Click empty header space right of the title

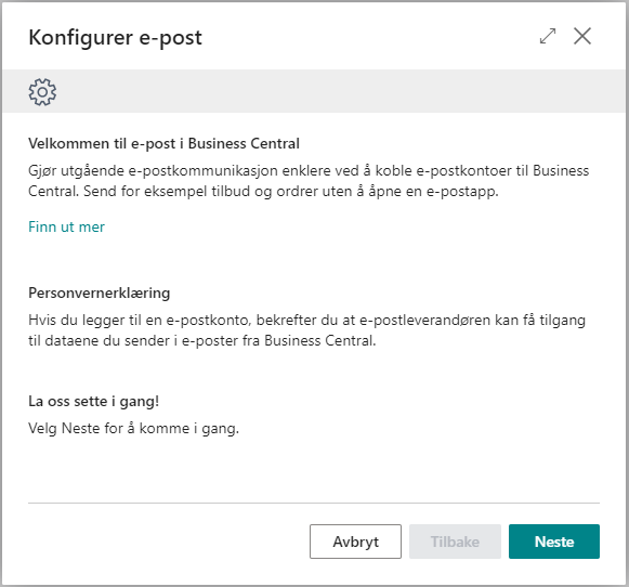[x=380, y=38]
